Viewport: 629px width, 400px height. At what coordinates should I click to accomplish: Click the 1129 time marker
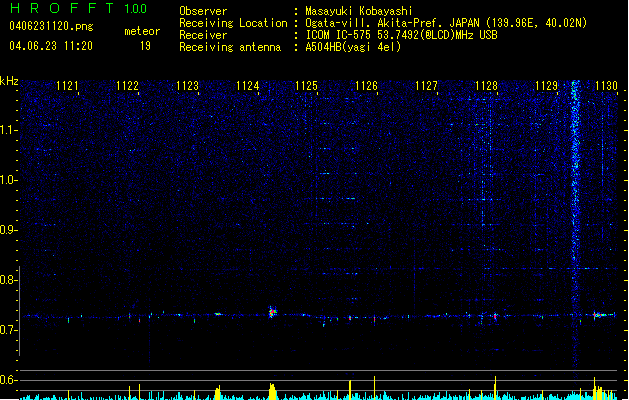click(546, 86)
